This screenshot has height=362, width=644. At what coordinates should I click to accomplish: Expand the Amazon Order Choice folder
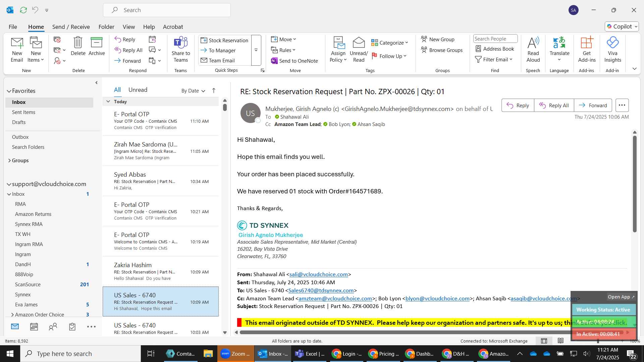pos(12,314)
